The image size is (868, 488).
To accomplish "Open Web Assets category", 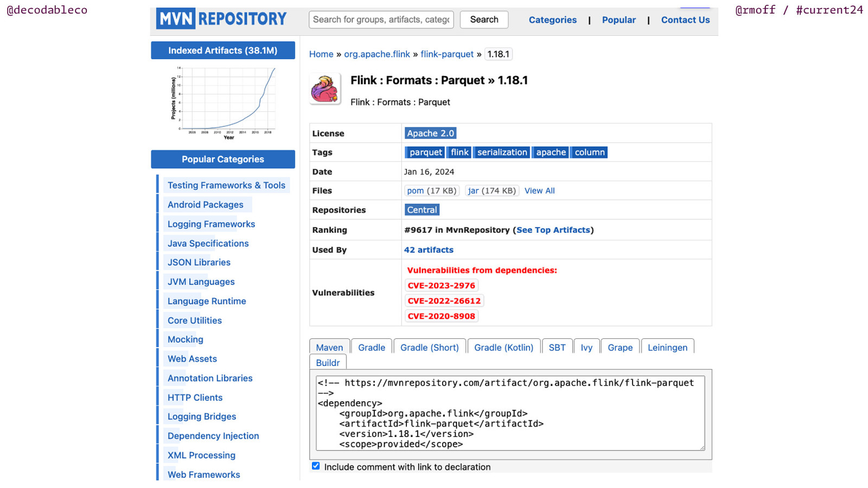I will (192, 359).
